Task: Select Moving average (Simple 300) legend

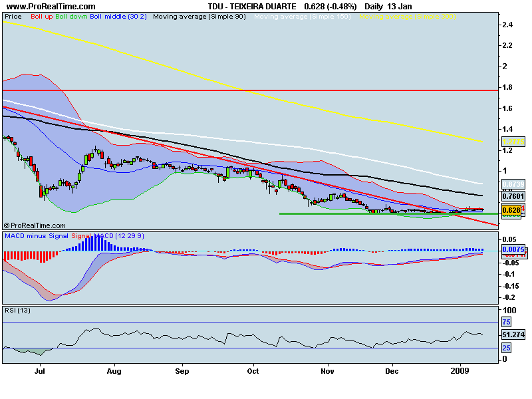Action: (x=408, y=17)
